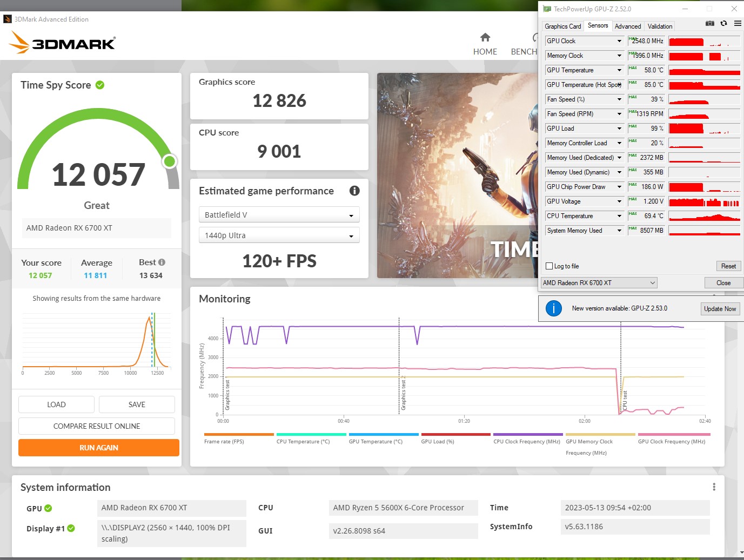Click the GPU Temperature blue legend swatch
Image resolution: width=744 pixels, height=560 pixels.
pyautogui.click(x=384, y=434)
